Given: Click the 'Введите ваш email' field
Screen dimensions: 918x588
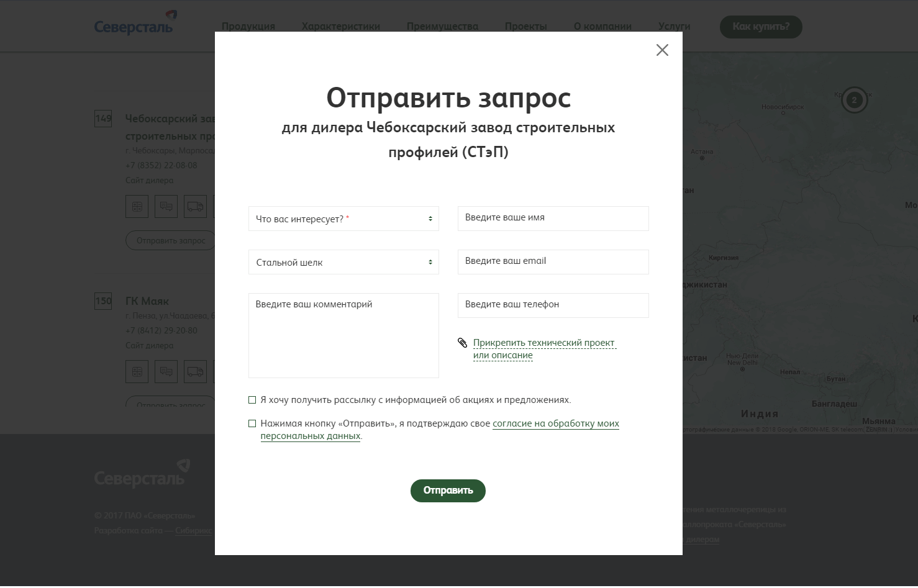Looking at the screenshot, I should pos(553,262).
